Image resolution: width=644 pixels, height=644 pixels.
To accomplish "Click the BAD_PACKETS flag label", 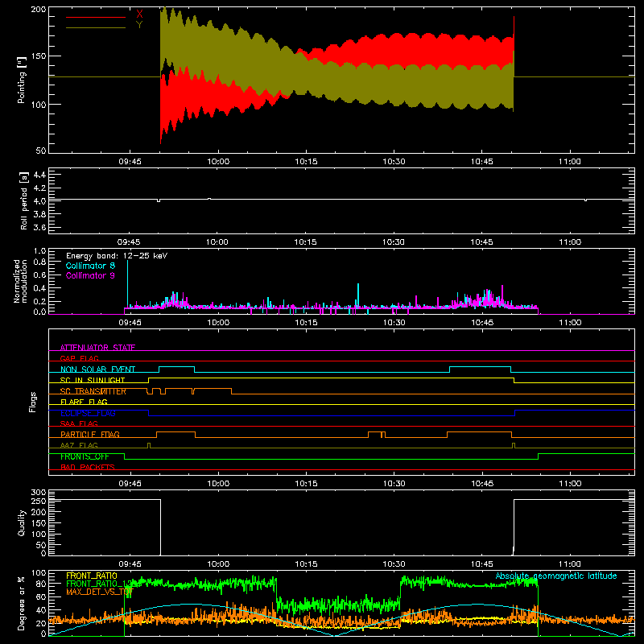I will point(88,467).
